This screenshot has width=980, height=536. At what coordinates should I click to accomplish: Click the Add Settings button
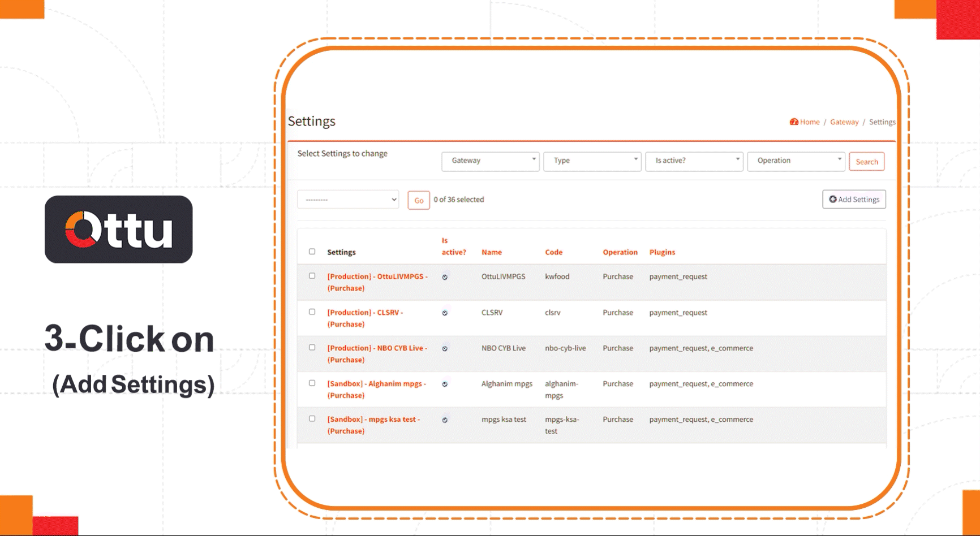click(x=854, y=200)
